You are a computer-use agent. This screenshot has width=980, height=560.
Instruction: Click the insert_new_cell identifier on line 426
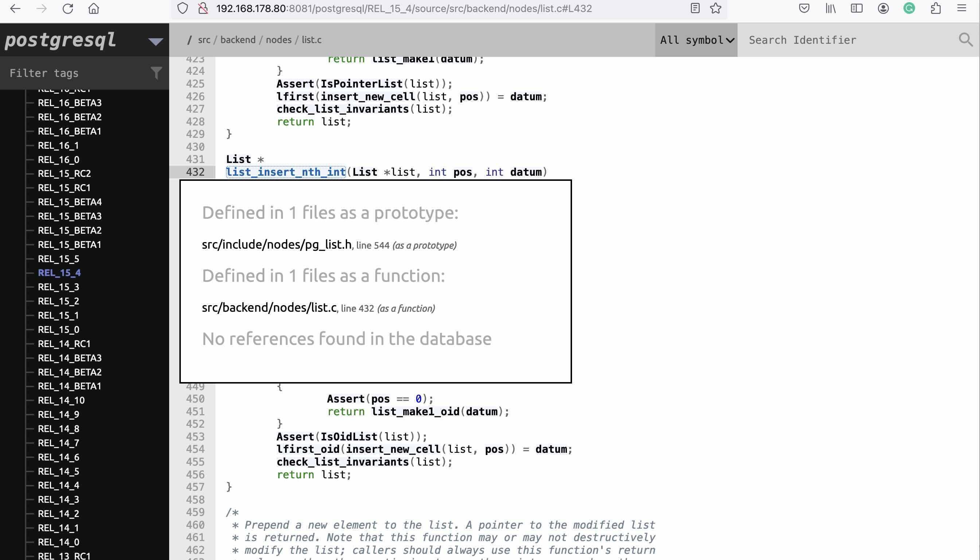tap(368, 97)
